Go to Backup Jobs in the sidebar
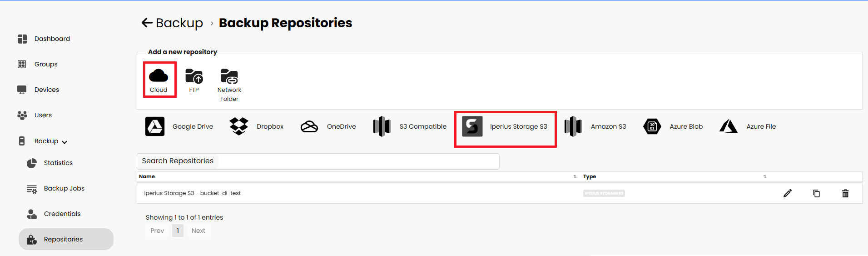 64,188
